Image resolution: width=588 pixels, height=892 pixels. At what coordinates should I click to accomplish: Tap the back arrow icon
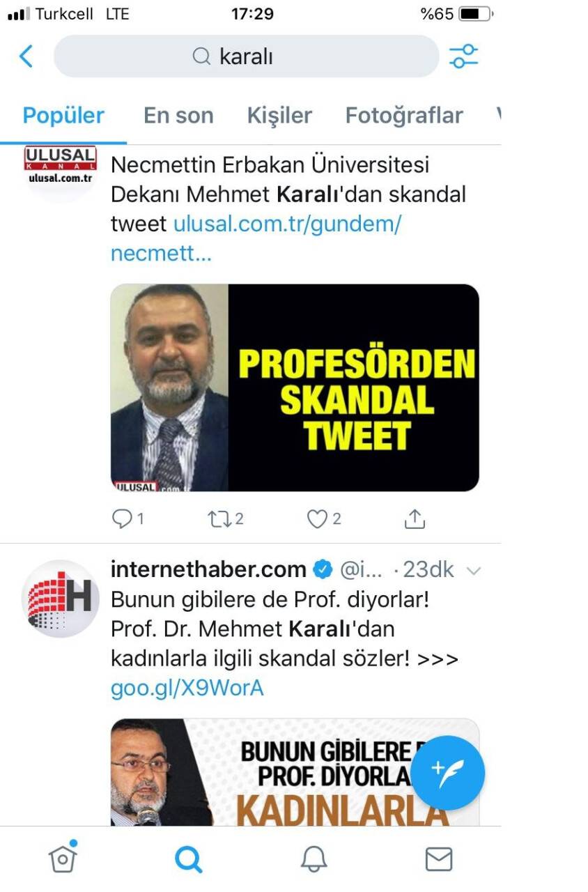point(26,56)
